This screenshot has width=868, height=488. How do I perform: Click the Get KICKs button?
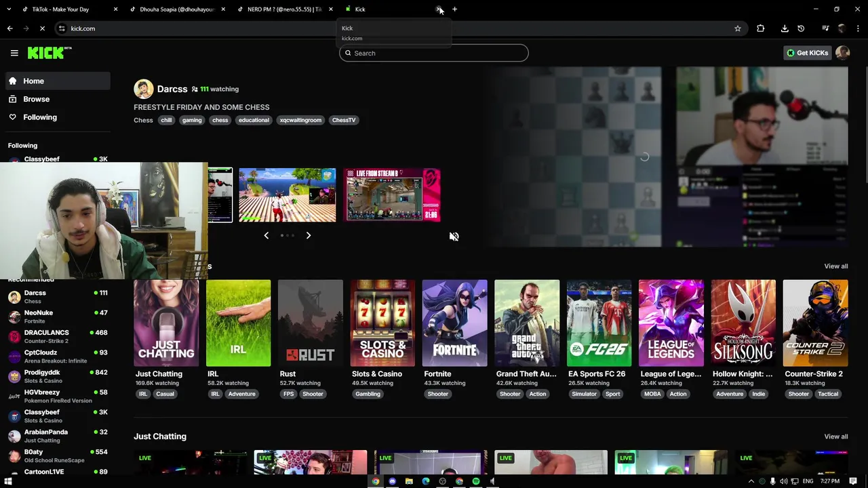(x=807, y=53)
